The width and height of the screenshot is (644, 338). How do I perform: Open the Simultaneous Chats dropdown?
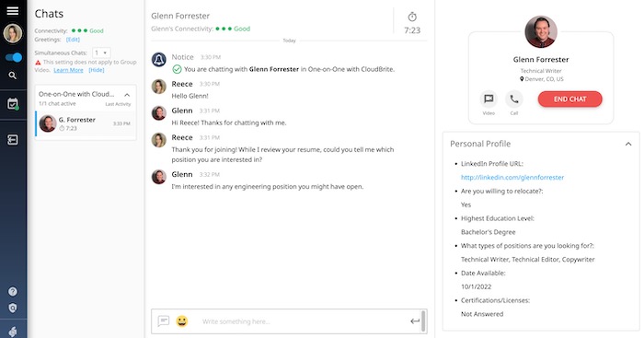[101, 52]
